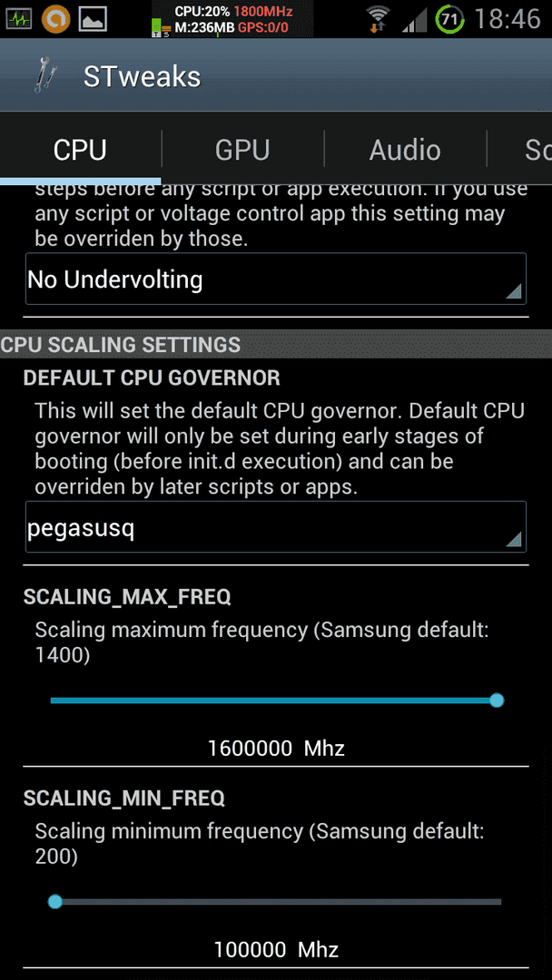Tap the STweaks wrench app icon
The image size is (552, 980).
[44, 76]
